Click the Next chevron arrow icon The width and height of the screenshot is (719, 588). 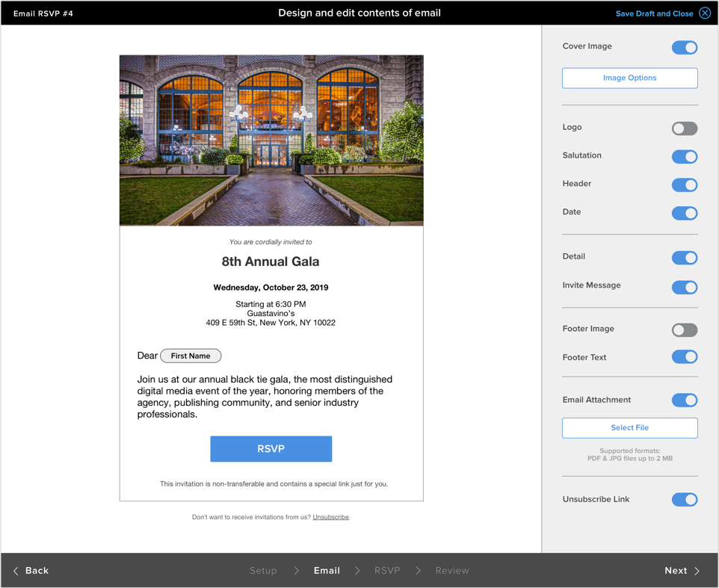pos(697,571)
